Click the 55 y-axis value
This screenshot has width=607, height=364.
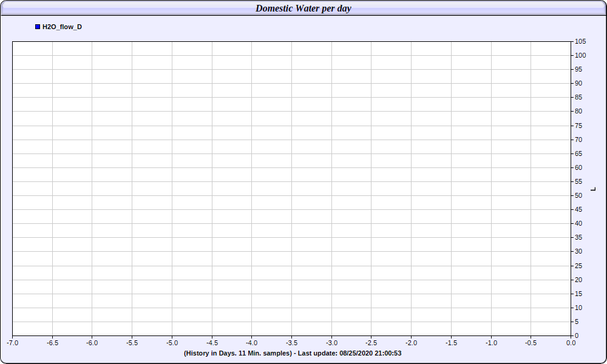pos(578,181)
